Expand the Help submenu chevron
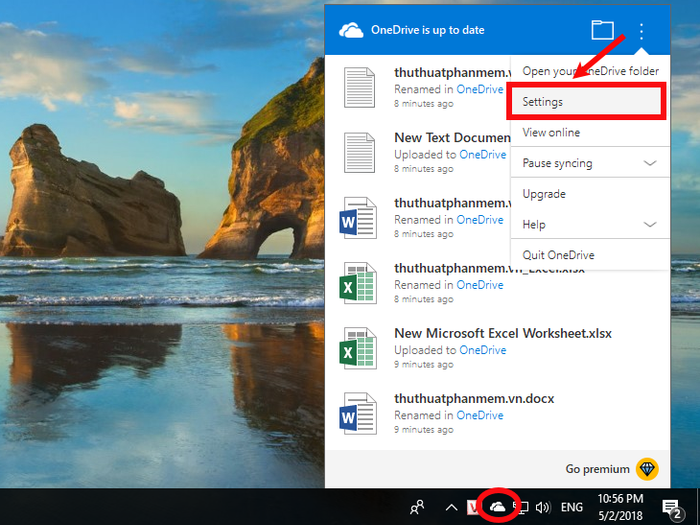The height and width of the screenshot is (525, 700). pos(650,225)
